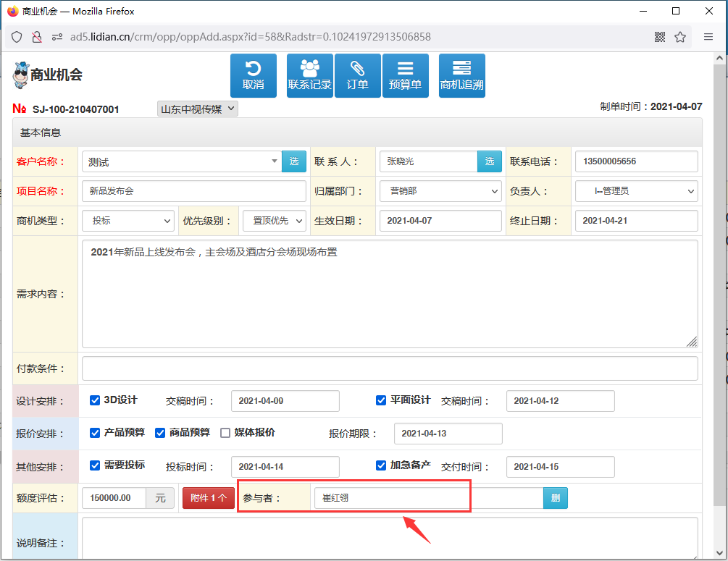Open the 附件 1 个 attachment button

[209, 498]
